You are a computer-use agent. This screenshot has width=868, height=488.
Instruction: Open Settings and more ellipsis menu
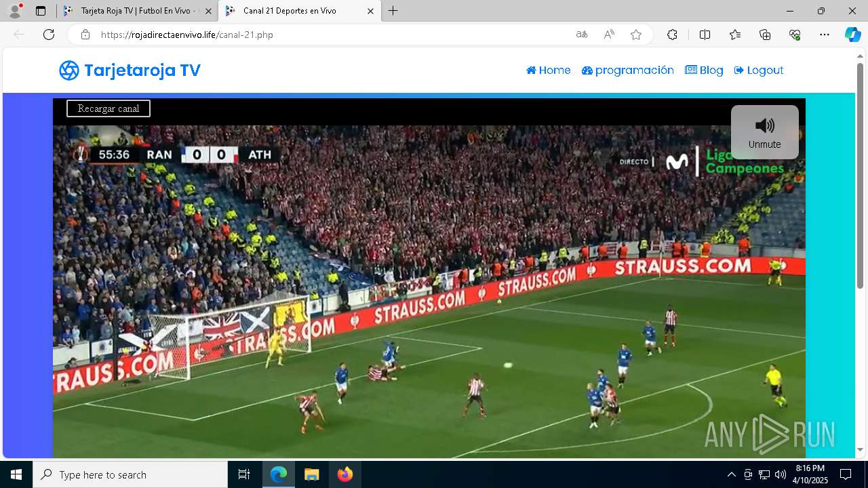click(825, 35)
